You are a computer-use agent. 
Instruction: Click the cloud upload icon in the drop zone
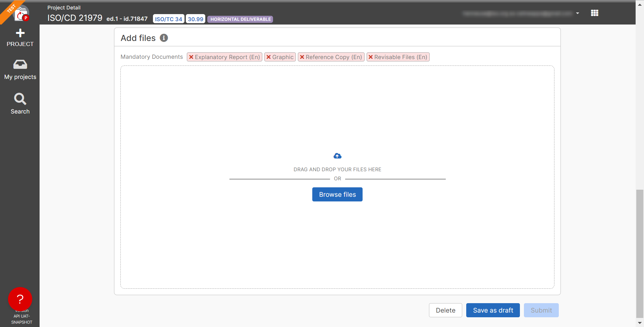tap(337, 155)
